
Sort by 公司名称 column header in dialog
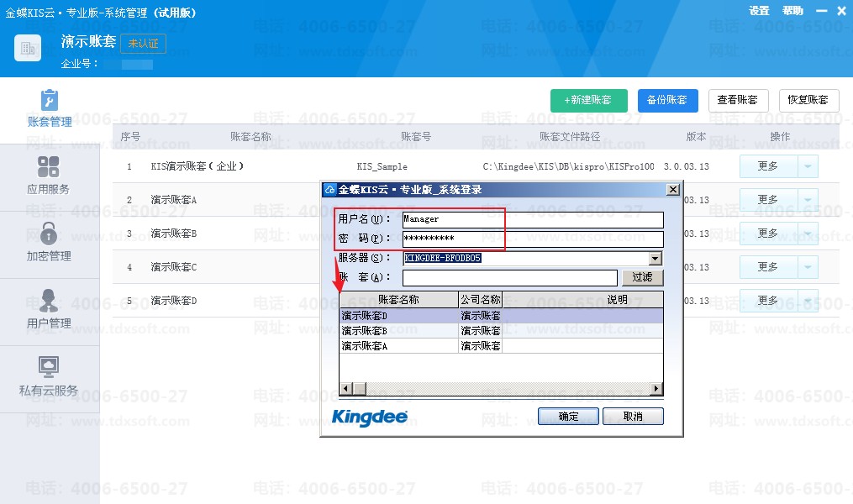pos(481,300)
